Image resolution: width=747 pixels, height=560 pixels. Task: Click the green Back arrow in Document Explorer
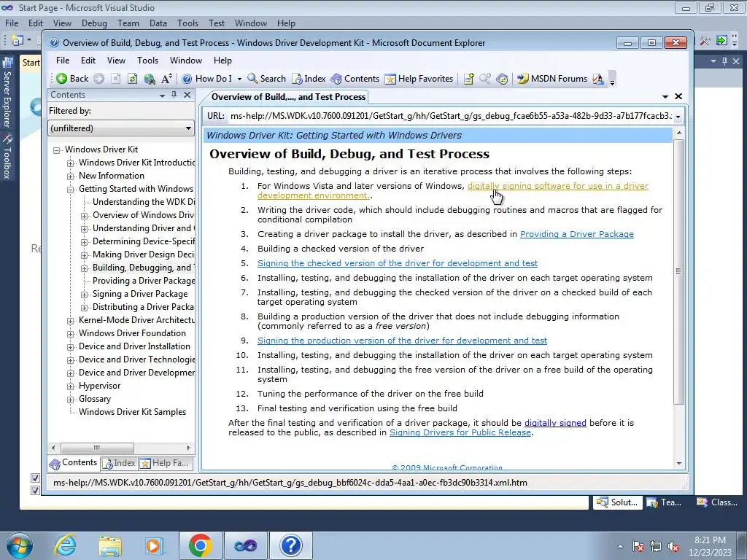[62, 79]
